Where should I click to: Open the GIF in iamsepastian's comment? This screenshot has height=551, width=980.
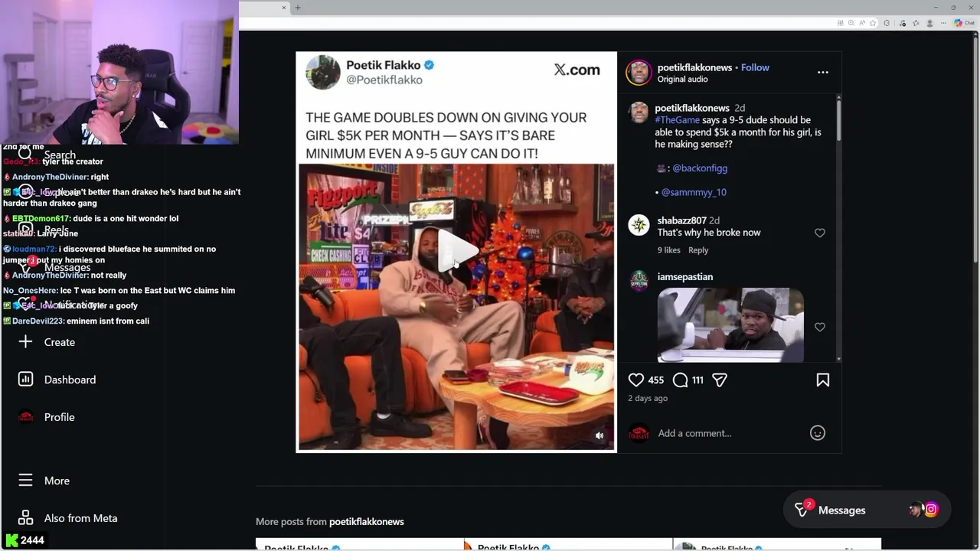pos(730,324)
